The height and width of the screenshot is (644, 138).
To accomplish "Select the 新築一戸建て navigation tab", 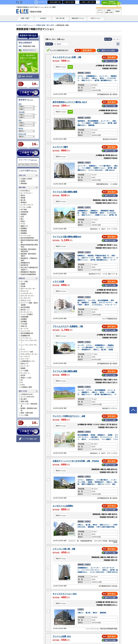I will coord(25,18).
